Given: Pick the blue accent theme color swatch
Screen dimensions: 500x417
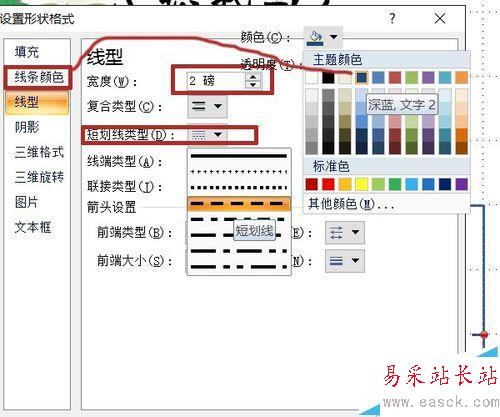Looking at the screenshot, I should pos(378,78).
